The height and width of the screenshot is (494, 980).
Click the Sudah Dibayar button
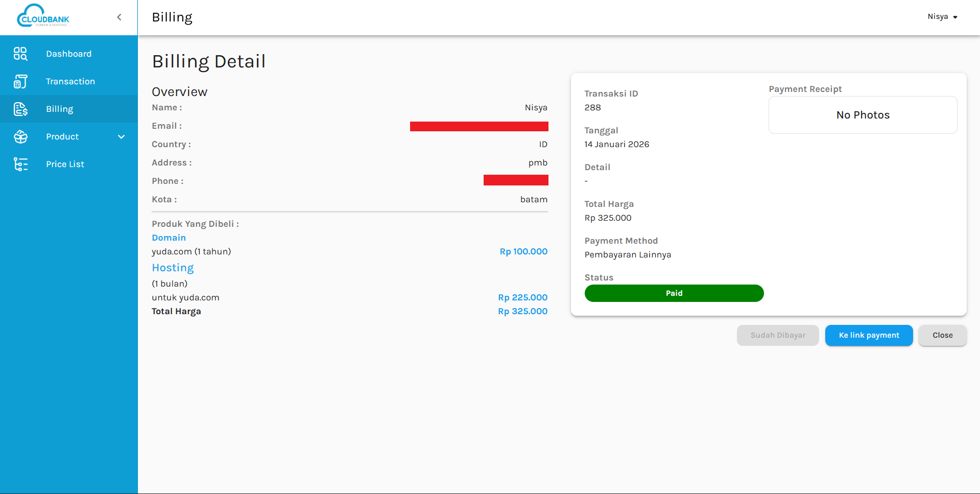[777, 335]
